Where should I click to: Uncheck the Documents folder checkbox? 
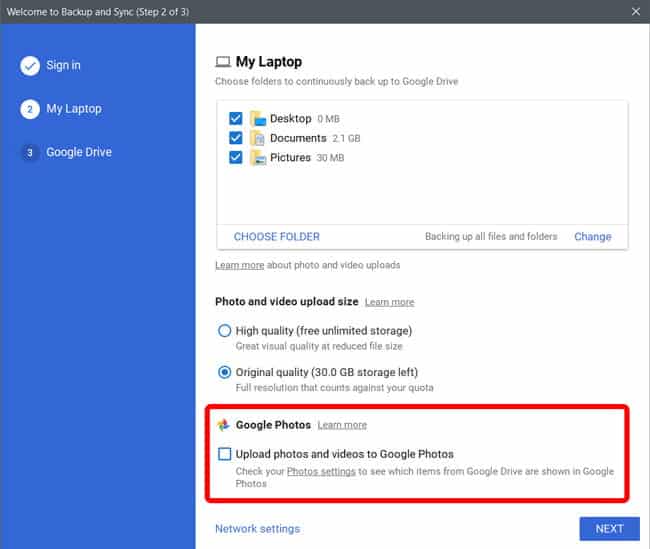coord(235,138)
